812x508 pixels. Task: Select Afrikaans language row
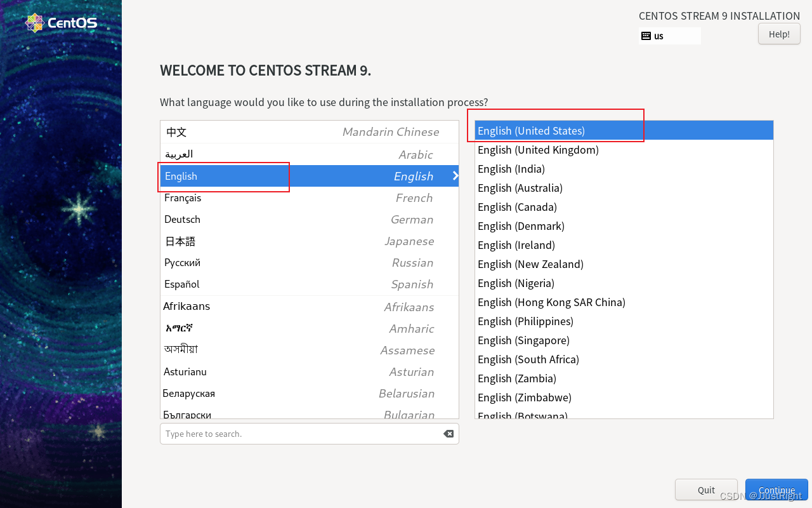(310, 307)
